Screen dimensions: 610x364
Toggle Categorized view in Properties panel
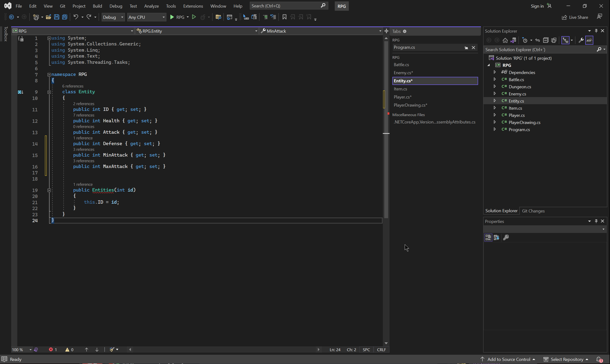pos(488,237)
